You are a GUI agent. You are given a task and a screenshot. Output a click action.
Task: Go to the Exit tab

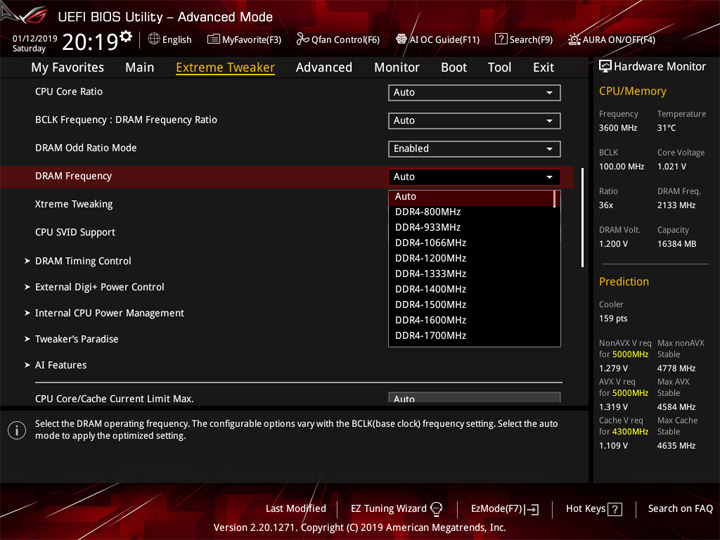[543, 68]
